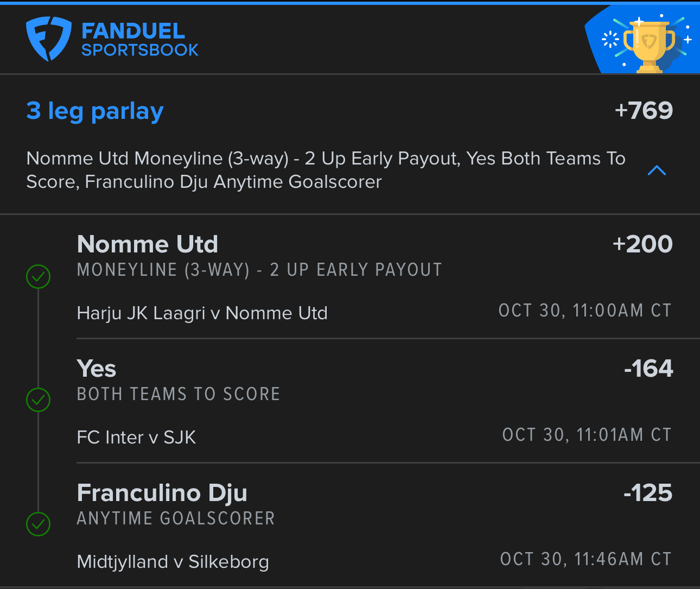Select the Nomme Utd +200 odds
The image size is (700, 589).
point(642,244)
